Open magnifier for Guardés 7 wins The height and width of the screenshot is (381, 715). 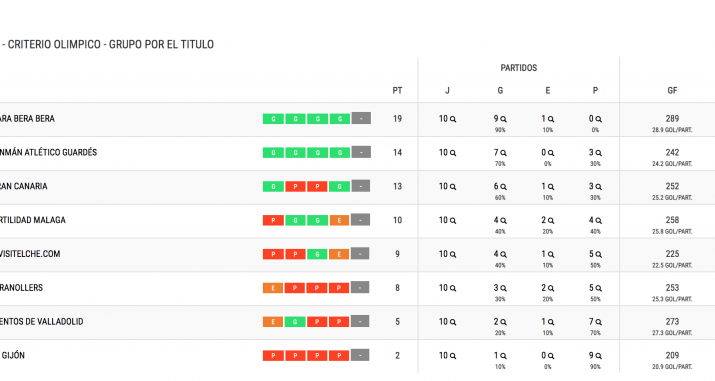pyautogui.click(x=503, y=153)
